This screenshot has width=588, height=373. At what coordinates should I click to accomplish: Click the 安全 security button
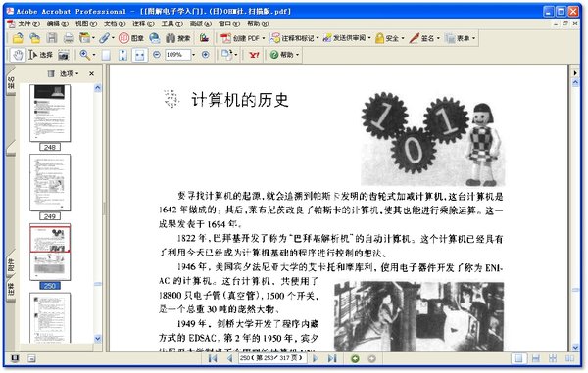click(390, 38)
